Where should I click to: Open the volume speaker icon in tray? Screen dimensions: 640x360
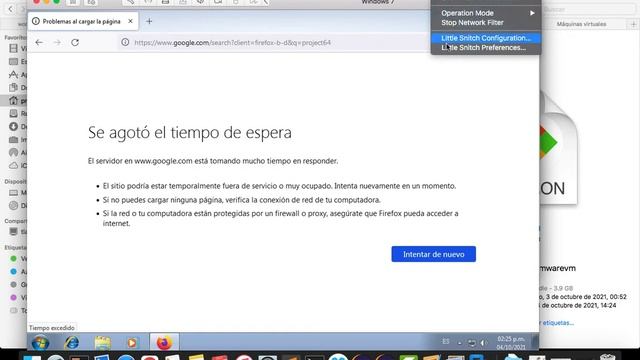click(484, 343)
